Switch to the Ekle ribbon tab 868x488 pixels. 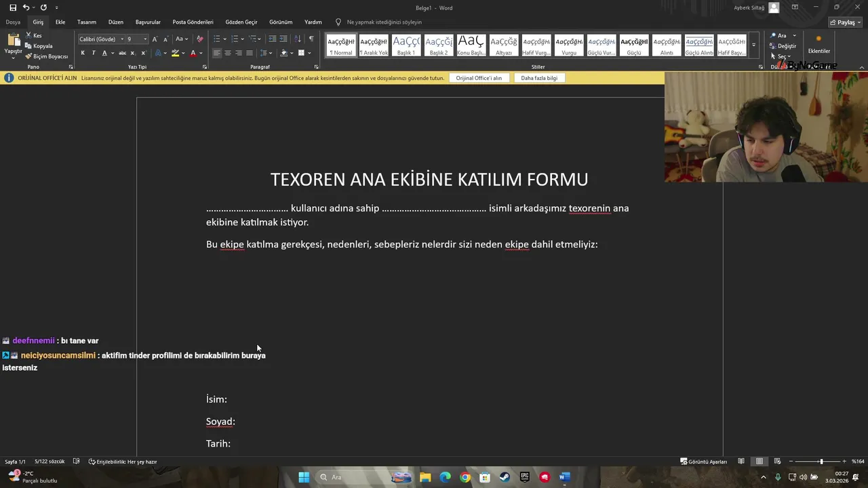[60, 22]
